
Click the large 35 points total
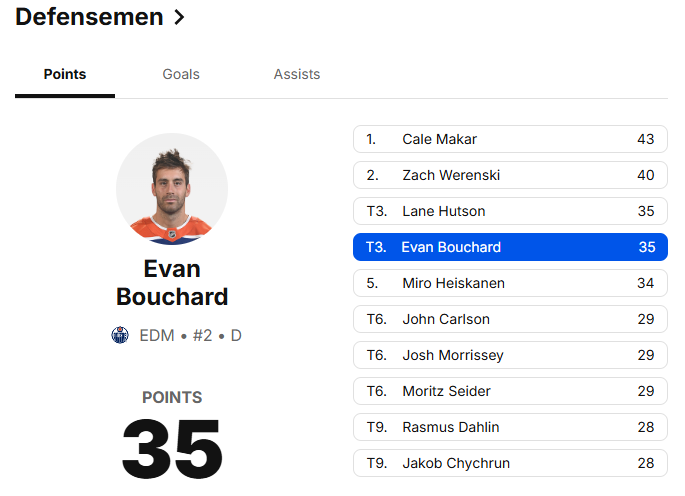(172, 447)
